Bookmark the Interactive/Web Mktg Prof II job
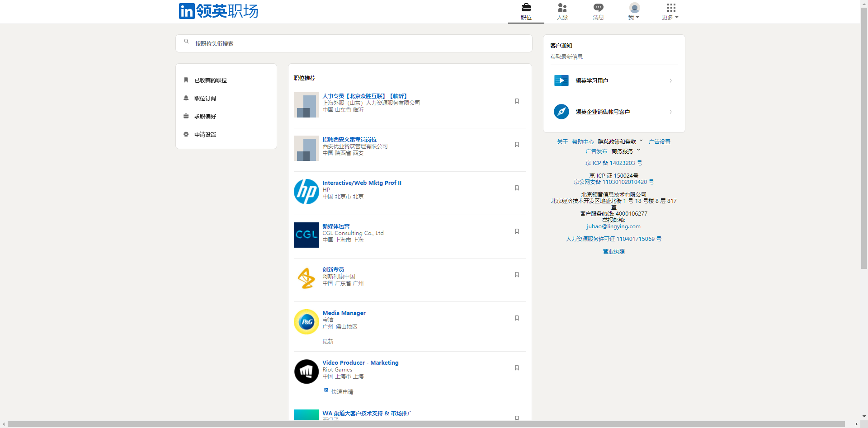Screen dimensions: 868x428 click(x=517, y=188)
